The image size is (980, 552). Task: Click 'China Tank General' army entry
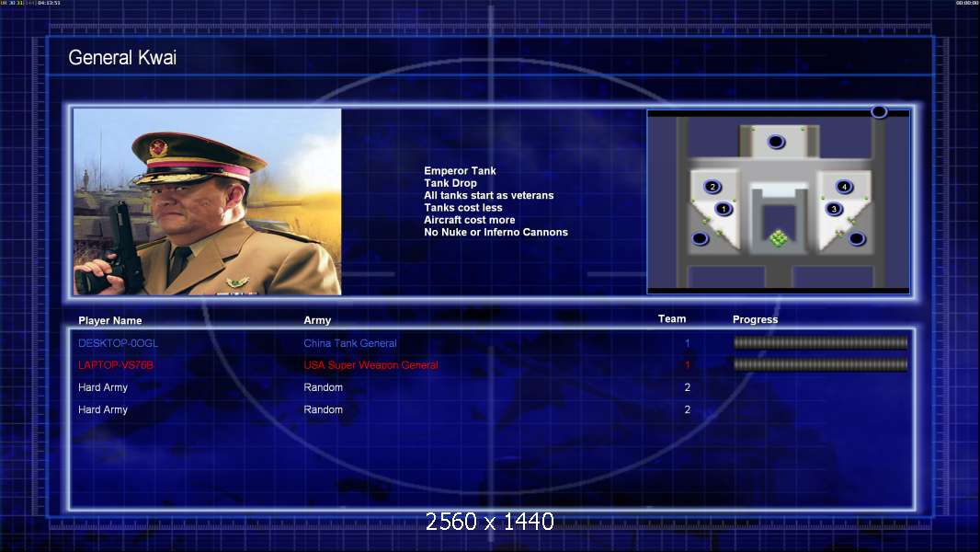350,343
